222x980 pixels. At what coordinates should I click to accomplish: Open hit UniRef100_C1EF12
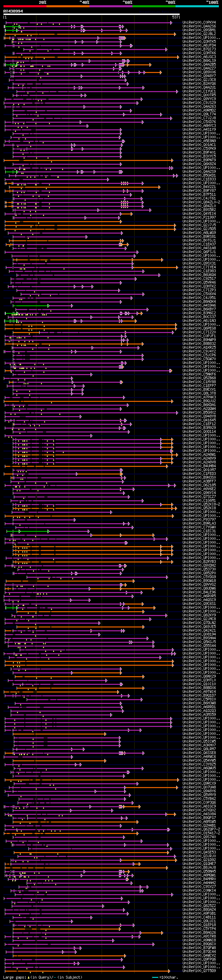point(199,424)
